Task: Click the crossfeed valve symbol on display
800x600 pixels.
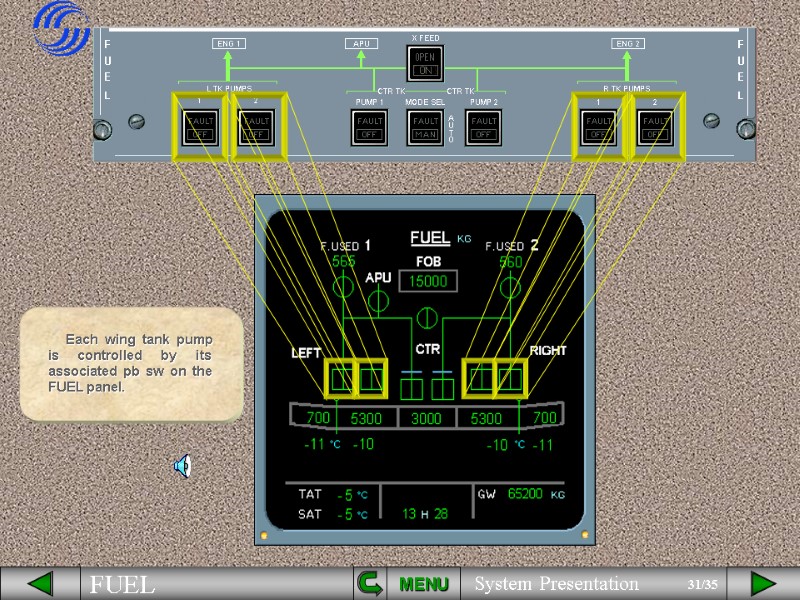Action: [x=427, y=318]
